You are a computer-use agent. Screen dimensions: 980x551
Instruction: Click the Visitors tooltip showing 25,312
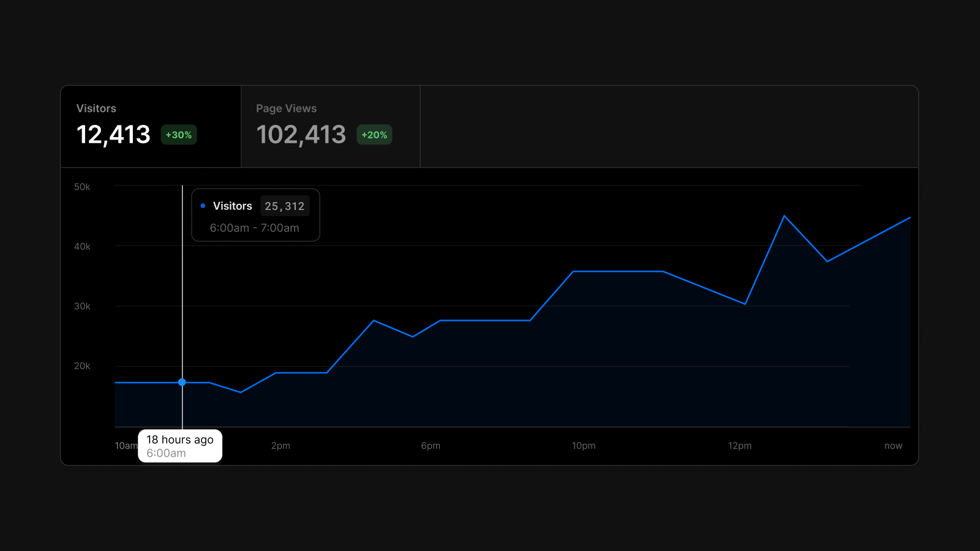coord(255,206)
